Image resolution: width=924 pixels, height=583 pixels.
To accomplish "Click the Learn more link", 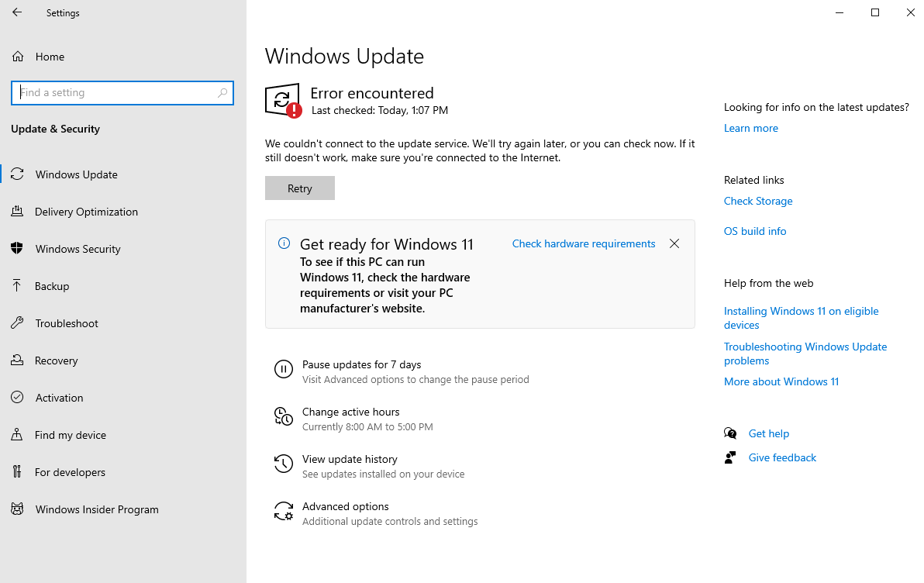I will (x=750, y=128).
